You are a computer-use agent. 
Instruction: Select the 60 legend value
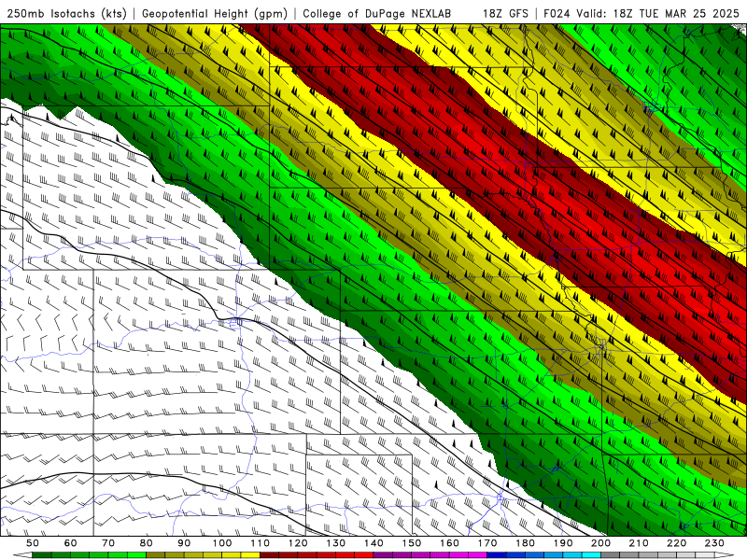[x=71, y=543]
